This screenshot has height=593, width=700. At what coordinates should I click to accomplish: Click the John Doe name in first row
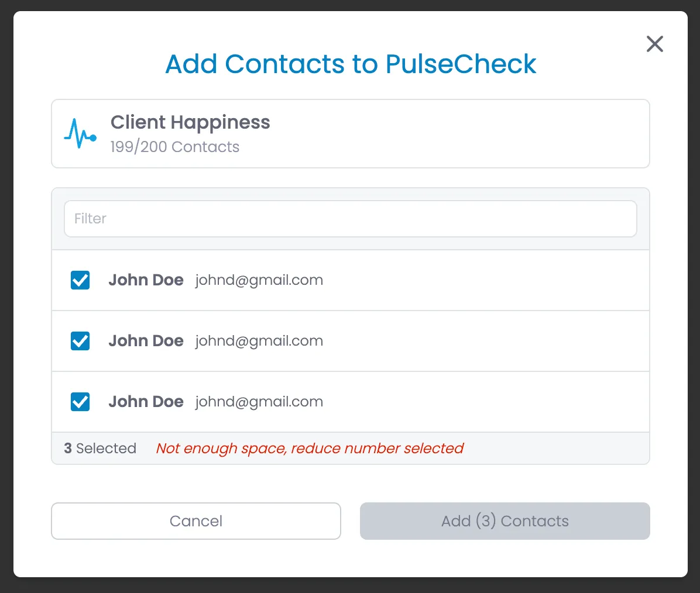pos(146,280)
